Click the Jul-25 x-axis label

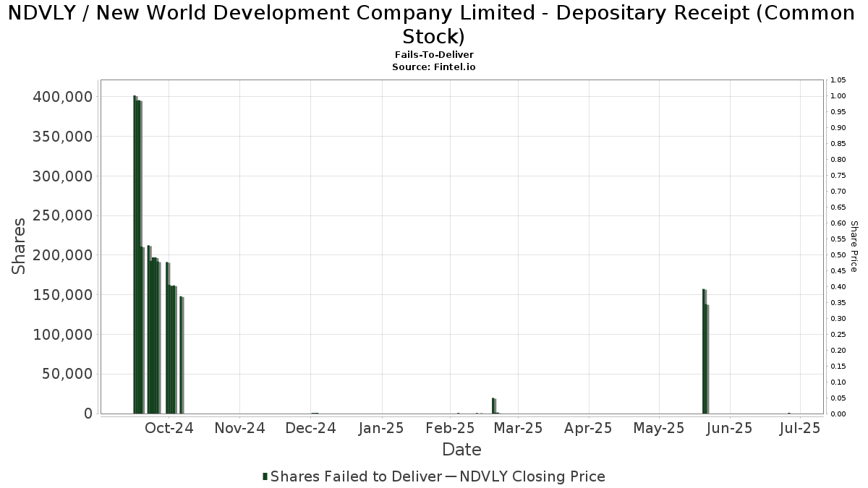click(799, 428)
